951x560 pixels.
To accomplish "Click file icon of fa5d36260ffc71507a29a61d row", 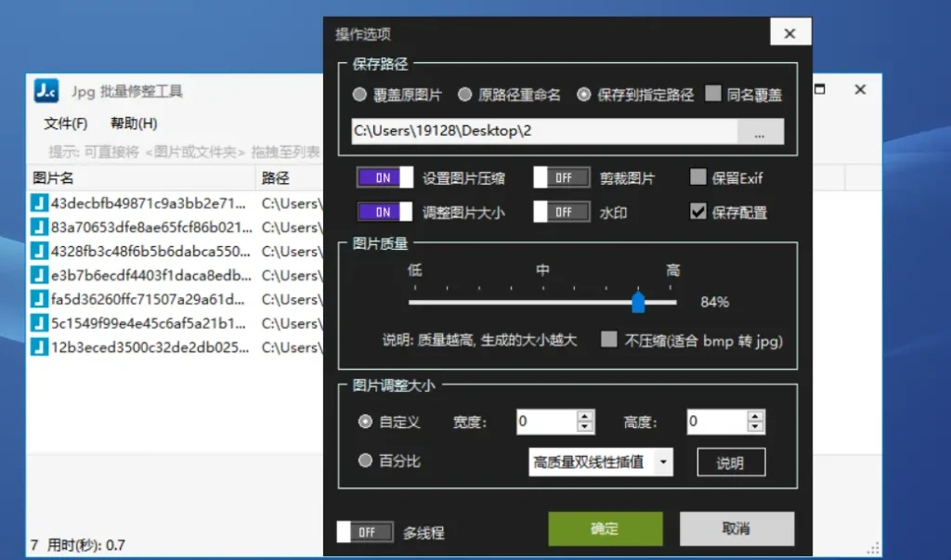I will click(x=39, y=298).
